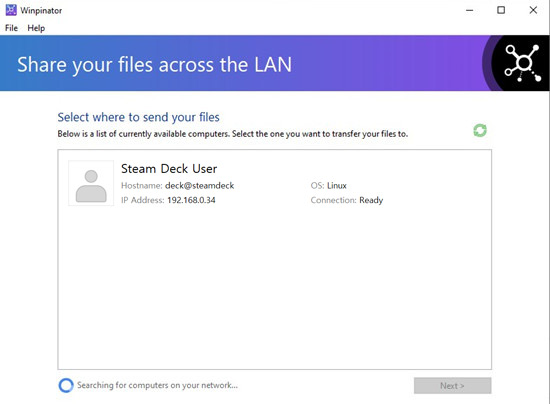The width and height of the screenshot is (550, 404).
Task: Click the Steam Deck User avatar
Action: (x=91, y=183)
